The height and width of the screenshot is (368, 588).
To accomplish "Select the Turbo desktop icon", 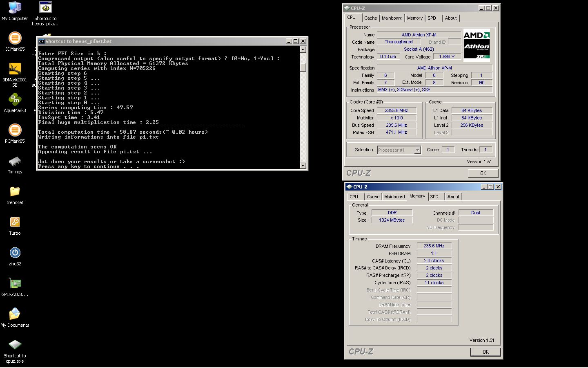I will [x=15, y=226].
